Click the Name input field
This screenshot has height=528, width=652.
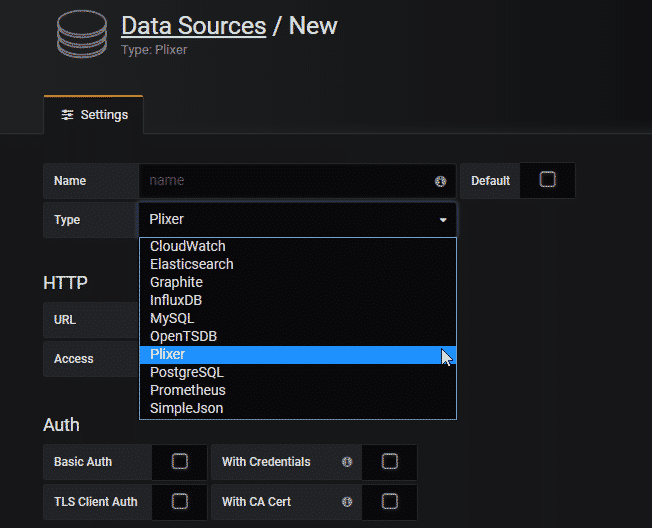pyautogui.click(x=297, y=181)
